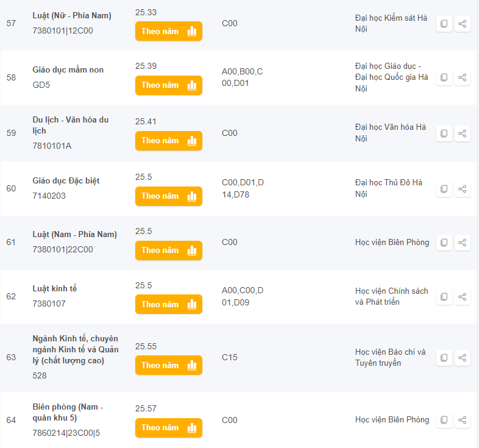Click Đại học Văn hóa Hà Nội school name

pos(390,133)
